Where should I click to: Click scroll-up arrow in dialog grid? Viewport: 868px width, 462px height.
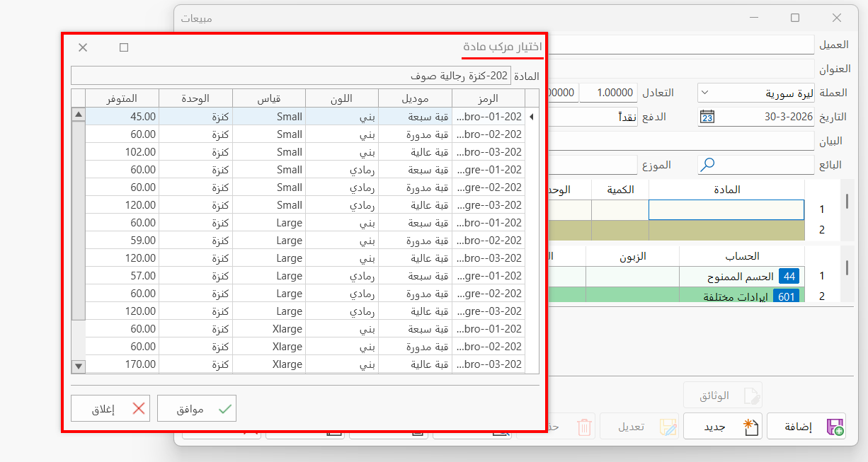point(79,115)
